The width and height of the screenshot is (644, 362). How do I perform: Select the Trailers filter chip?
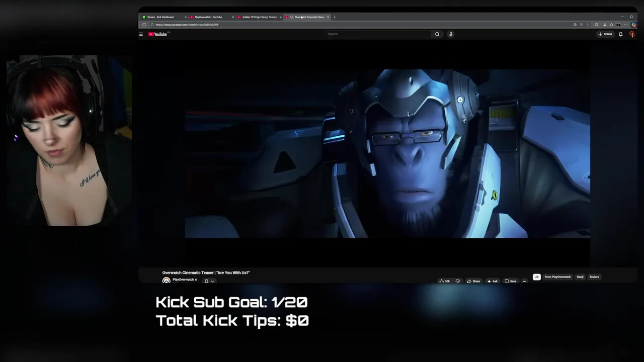[x=594, y=277]
